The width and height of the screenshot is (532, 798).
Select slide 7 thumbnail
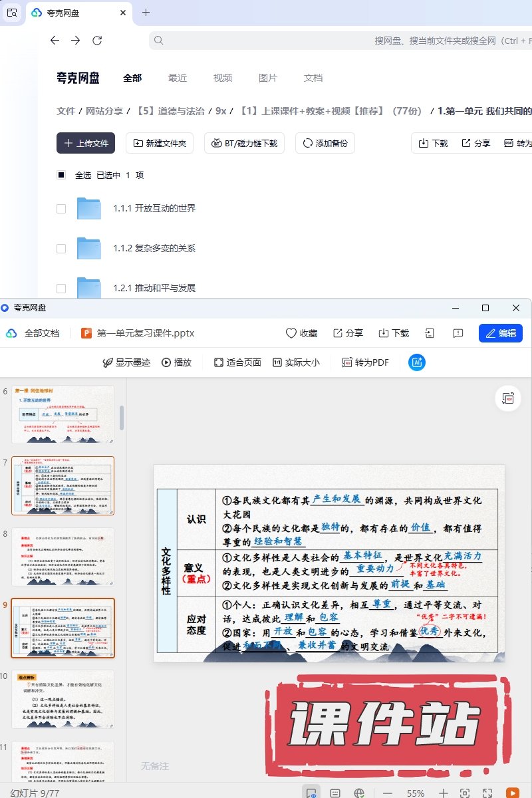tap(63, 485)
